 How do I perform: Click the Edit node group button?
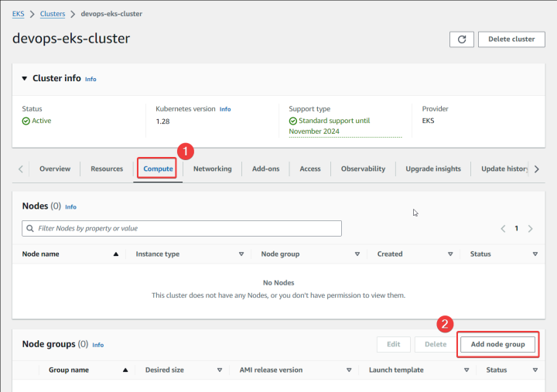tap(394, 344)
